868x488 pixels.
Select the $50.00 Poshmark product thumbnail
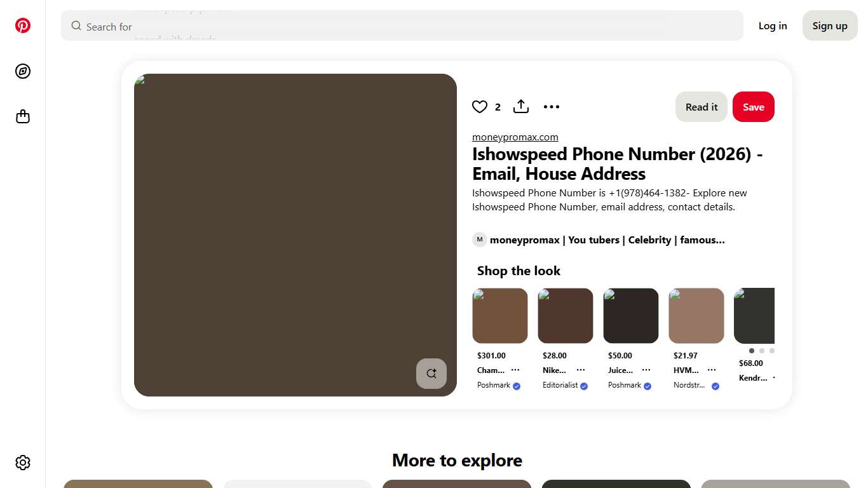tap(631, 316)
